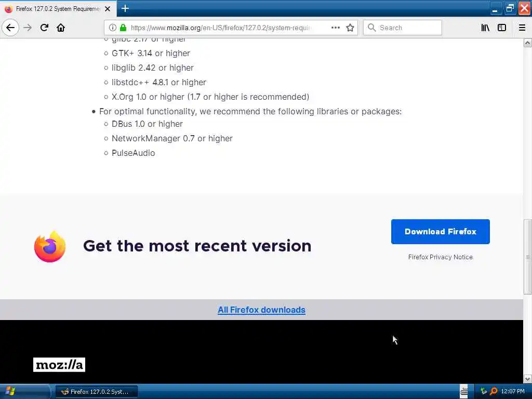Restore down the Firefox window
This screenshot has width=532, height=399.
[x=510, y=8]
